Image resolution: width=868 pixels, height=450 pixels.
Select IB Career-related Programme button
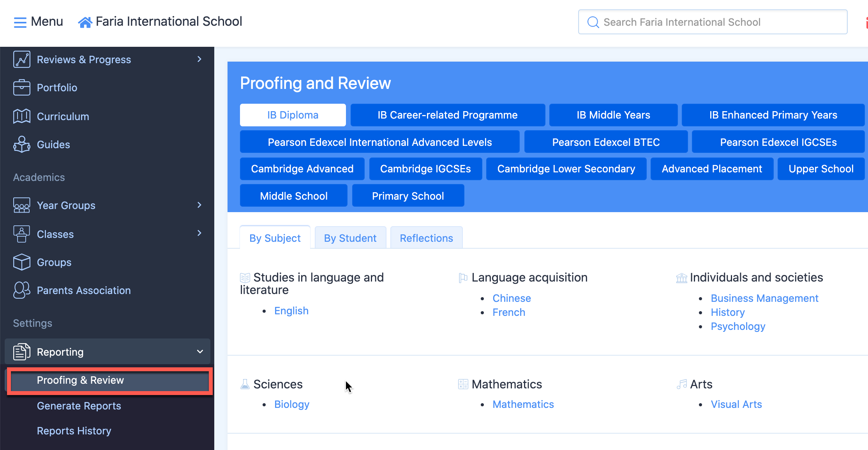448,115
